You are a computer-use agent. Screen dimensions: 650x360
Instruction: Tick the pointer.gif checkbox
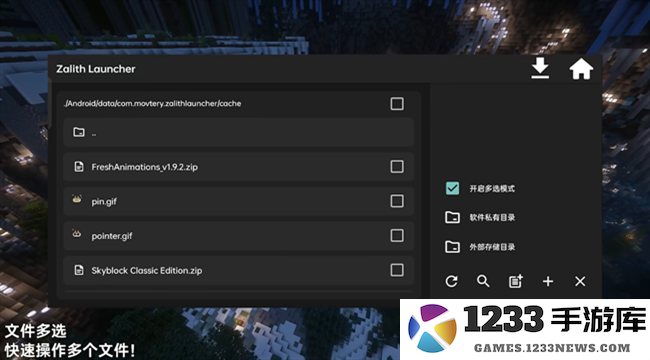point(397,236)
